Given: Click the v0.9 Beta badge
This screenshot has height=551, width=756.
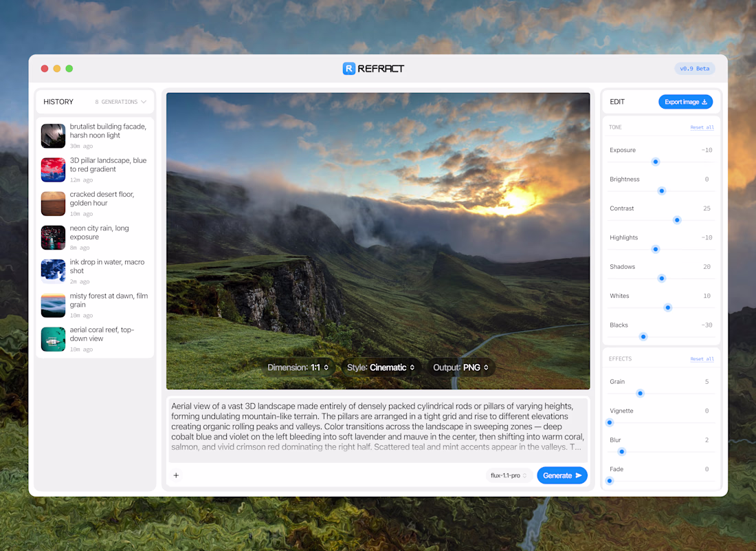Looking at the screenshot, I should click(694, 69).
